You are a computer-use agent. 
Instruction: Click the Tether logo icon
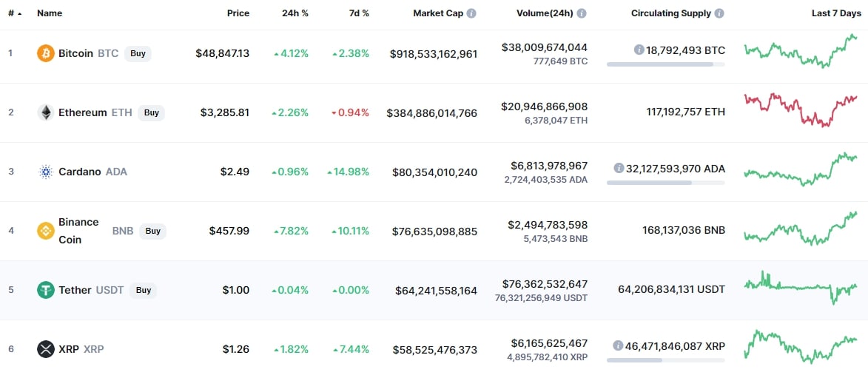click(45, 290)
